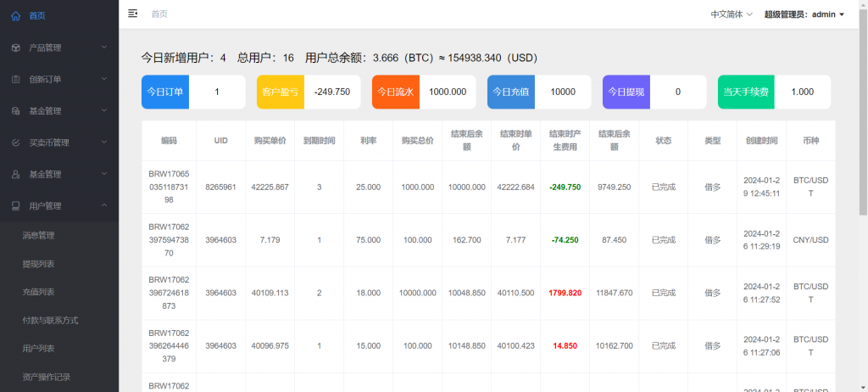Click the 利率 column header
Image resolution: width=868 pixels, height=392 pixels.
tap(368, 141)
